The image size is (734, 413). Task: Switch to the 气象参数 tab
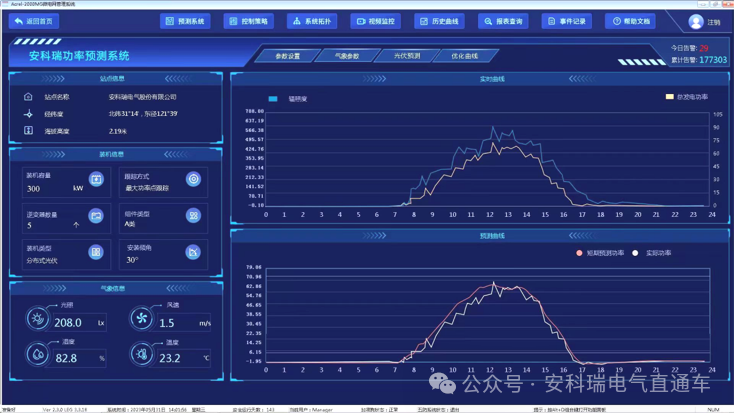[x=347, y=56]
